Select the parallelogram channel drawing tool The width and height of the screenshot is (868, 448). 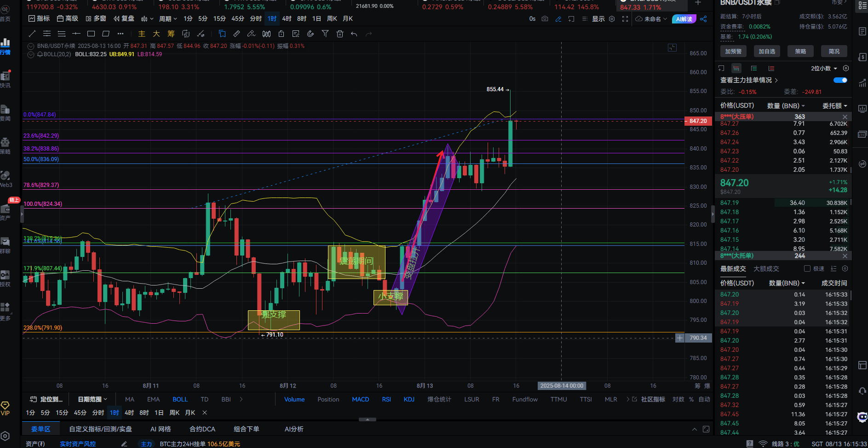tap(106, 34)
